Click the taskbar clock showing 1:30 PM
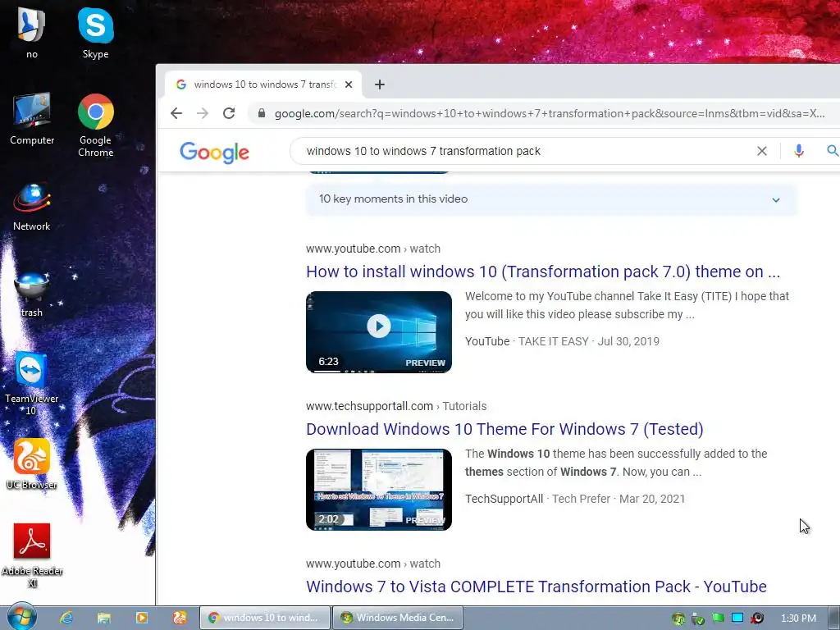The image size is (840, 630). (x=798, y=619)
